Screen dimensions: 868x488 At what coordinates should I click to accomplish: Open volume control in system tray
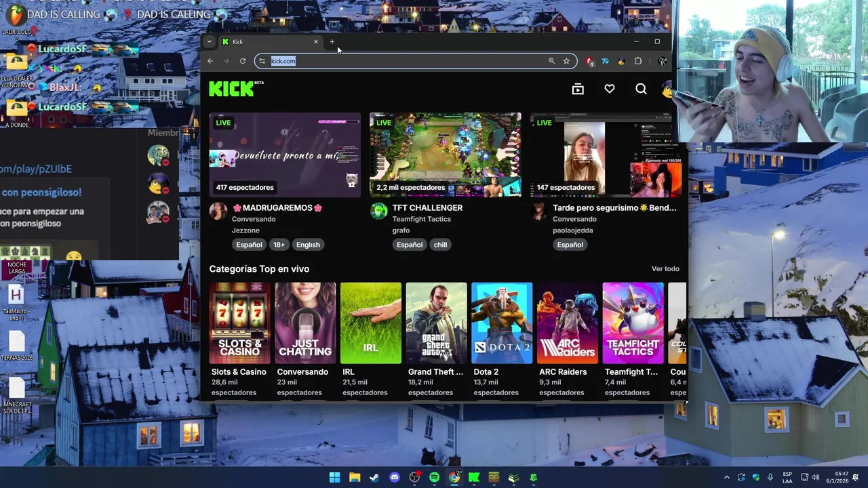(x=815, y=477)
